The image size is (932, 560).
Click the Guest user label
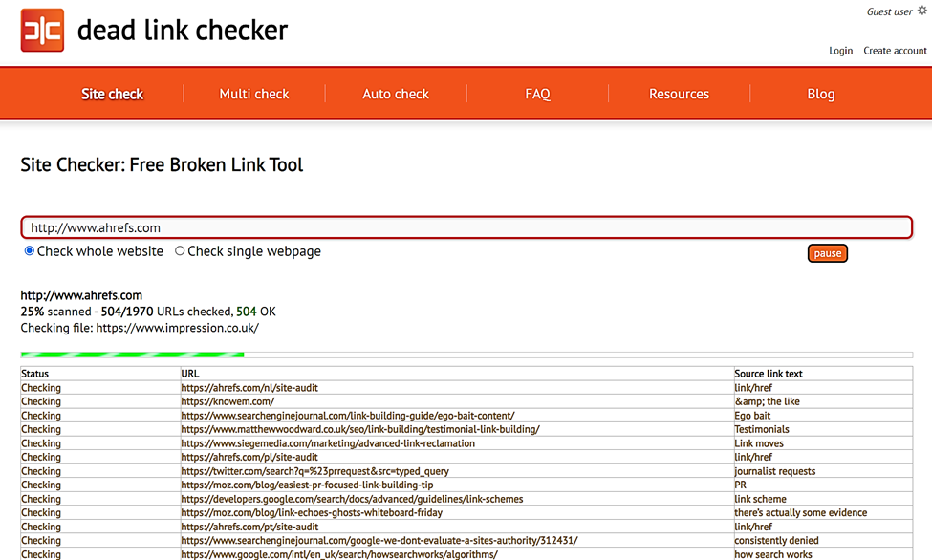(x=889, y=11)
